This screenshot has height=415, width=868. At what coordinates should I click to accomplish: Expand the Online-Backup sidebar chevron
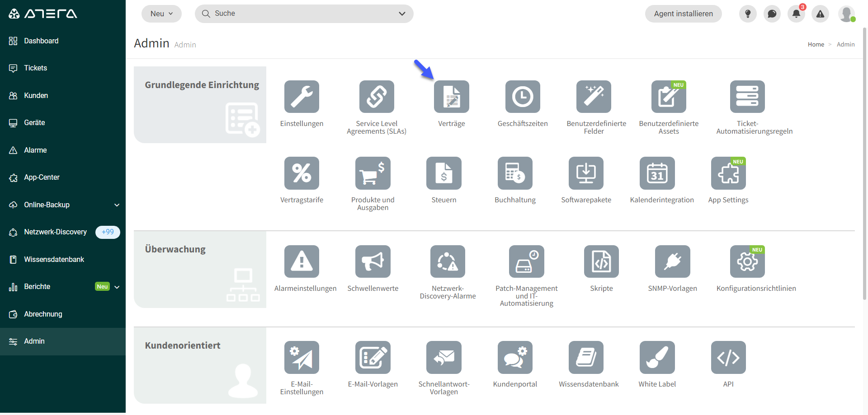coord(117,205)
